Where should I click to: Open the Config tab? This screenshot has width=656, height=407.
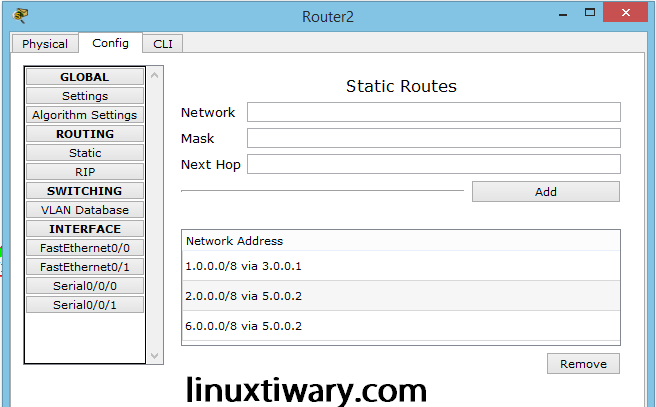click(x=110, y=43)
